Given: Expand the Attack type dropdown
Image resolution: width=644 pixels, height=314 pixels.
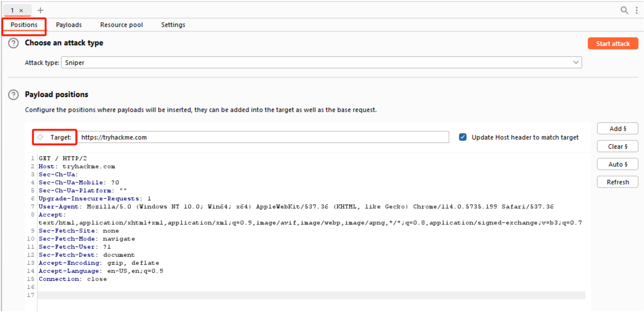Looking at the screenshot, I should (575, 62).
